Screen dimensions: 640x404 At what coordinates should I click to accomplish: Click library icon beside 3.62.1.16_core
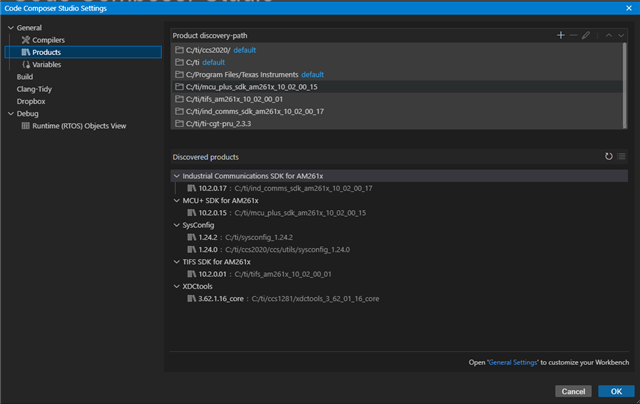tap(191, 298)
